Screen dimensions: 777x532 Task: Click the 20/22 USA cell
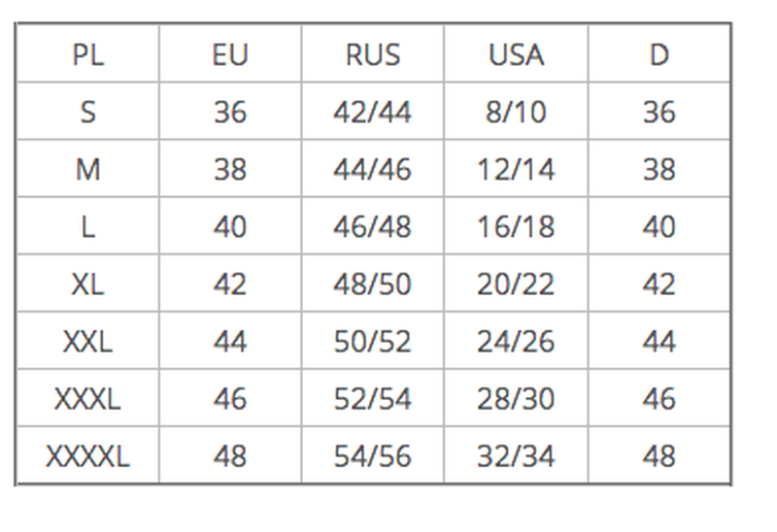[516, 283]
